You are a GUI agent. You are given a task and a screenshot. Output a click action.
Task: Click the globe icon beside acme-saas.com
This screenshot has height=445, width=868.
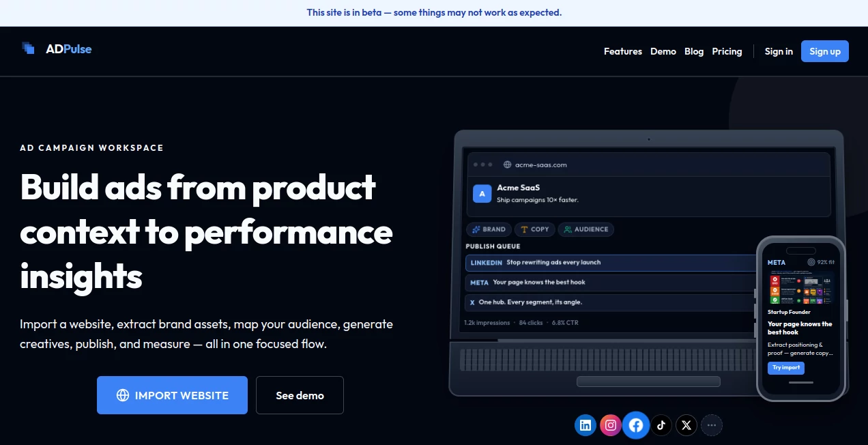tap(507, 164)
